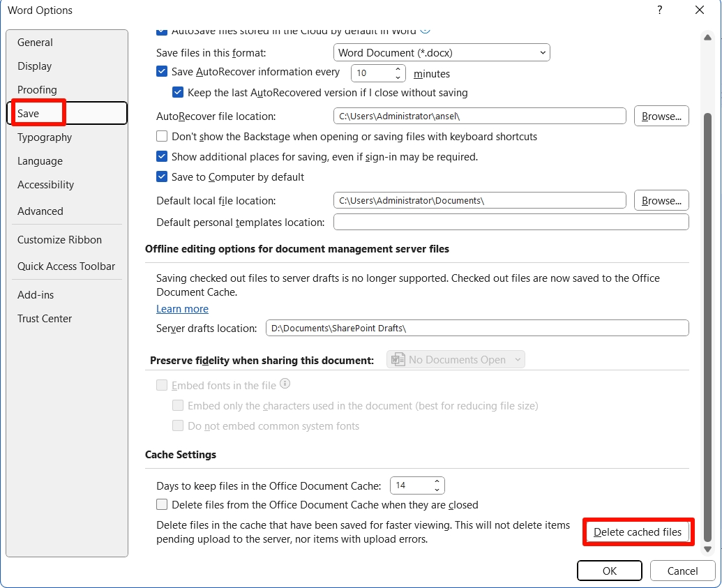
Task: Select Customize Ribbon in the sidebar
Action: [59, 239]
